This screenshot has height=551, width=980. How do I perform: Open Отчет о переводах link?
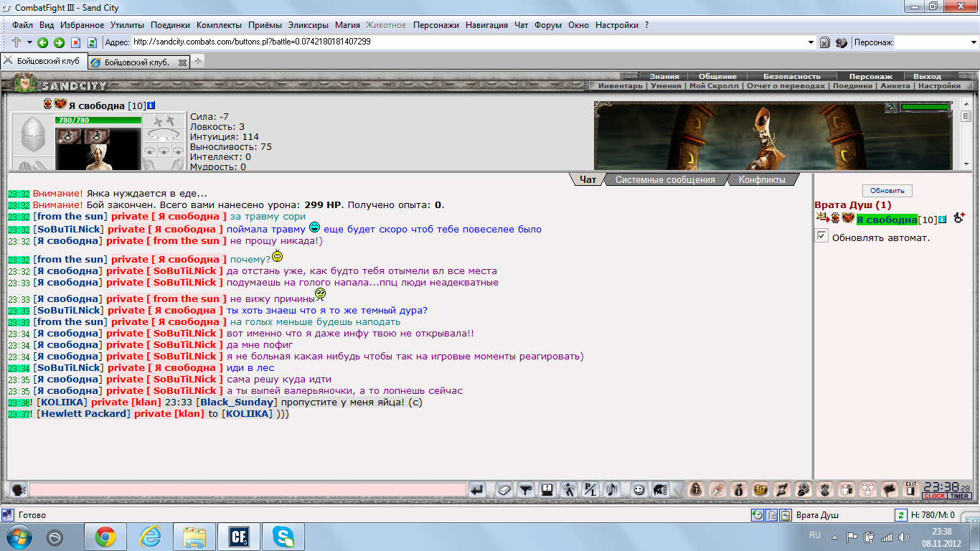786,85
